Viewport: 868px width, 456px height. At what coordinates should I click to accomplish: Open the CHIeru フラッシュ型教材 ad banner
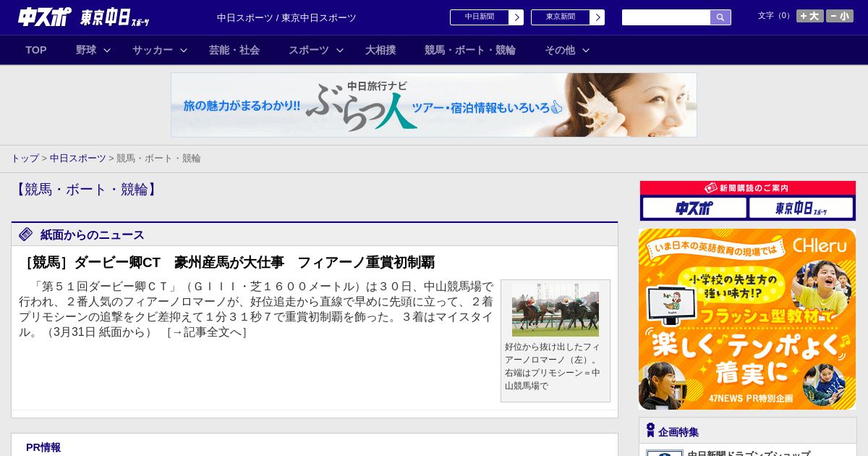(747, 319)
